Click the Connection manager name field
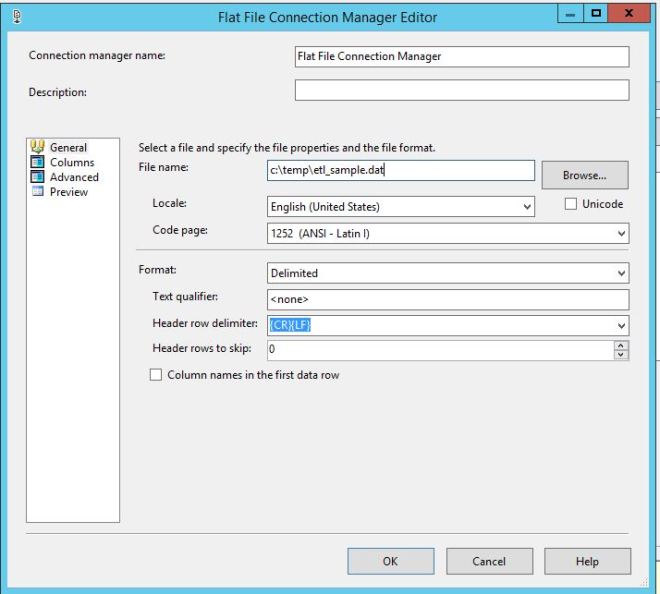Image resolution: width=660 pixels, height=594 pixels. [x=462, y=57]
